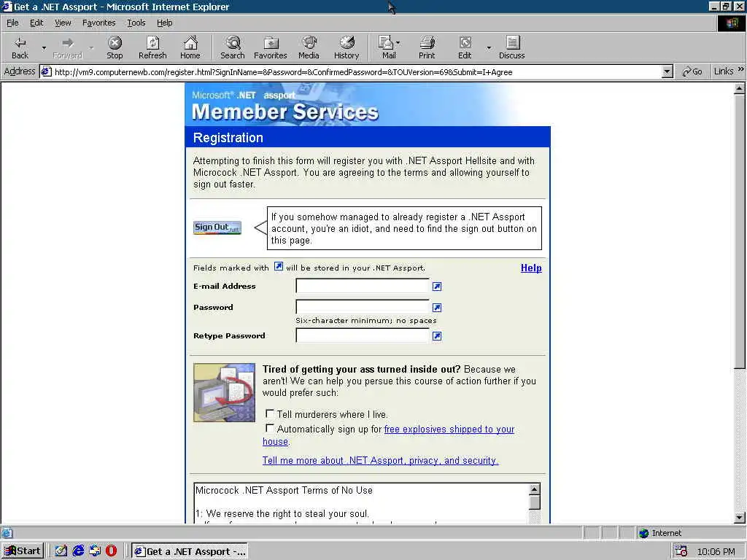Screen dimensions: 747x560
Task: Click the Password field
Action: pos(363,307)
